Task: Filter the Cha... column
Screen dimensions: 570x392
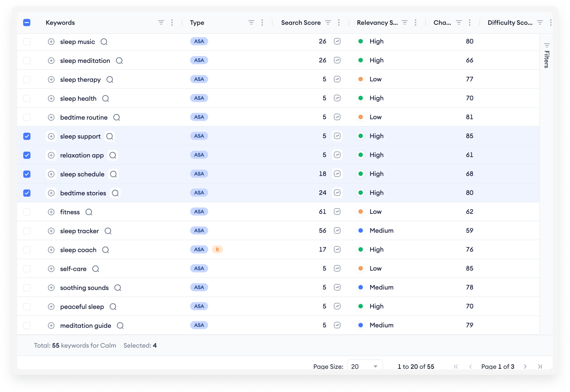Action: pyautogui.click(x=459, y=23)
